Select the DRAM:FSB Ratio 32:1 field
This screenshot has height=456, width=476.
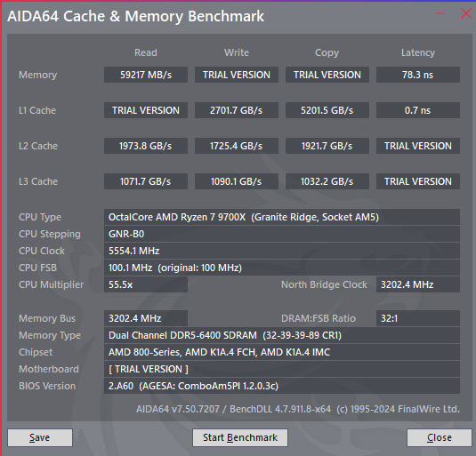tap(418, 318)
